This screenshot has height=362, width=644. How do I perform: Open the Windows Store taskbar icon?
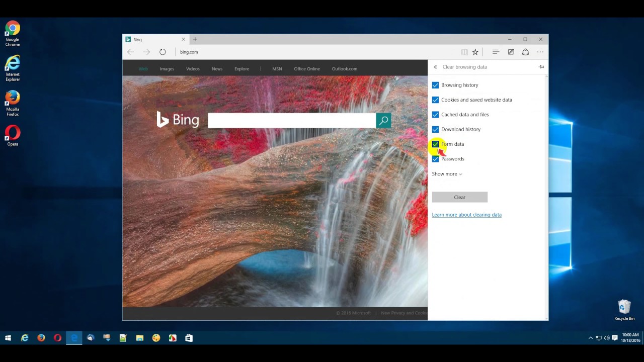point(189,338)
